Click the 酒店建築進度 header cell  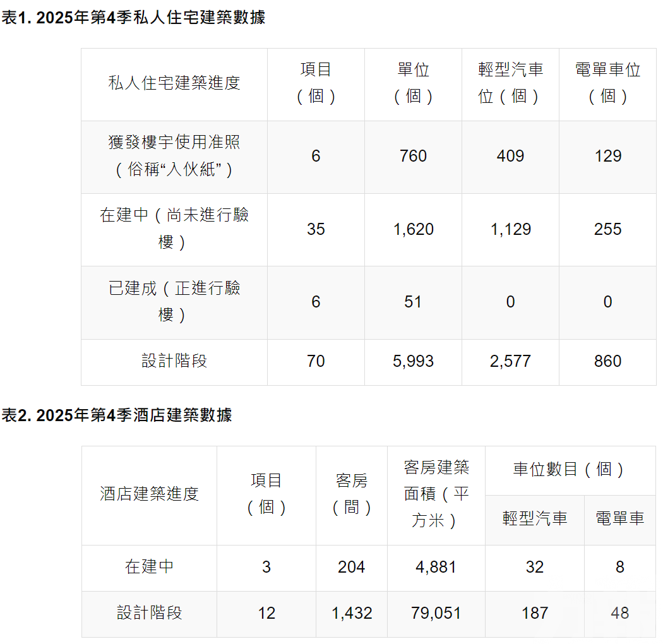[x=149, y=494]
